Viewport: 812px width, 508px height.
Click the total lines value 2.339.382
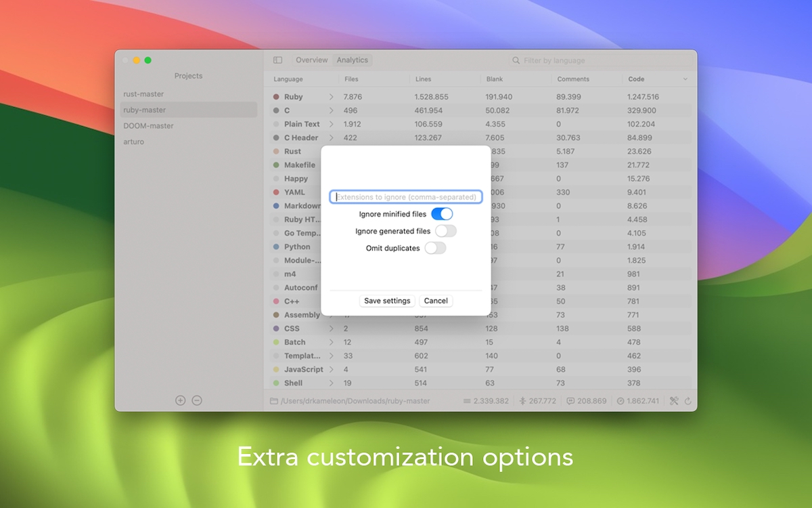(x=491, y=401)
